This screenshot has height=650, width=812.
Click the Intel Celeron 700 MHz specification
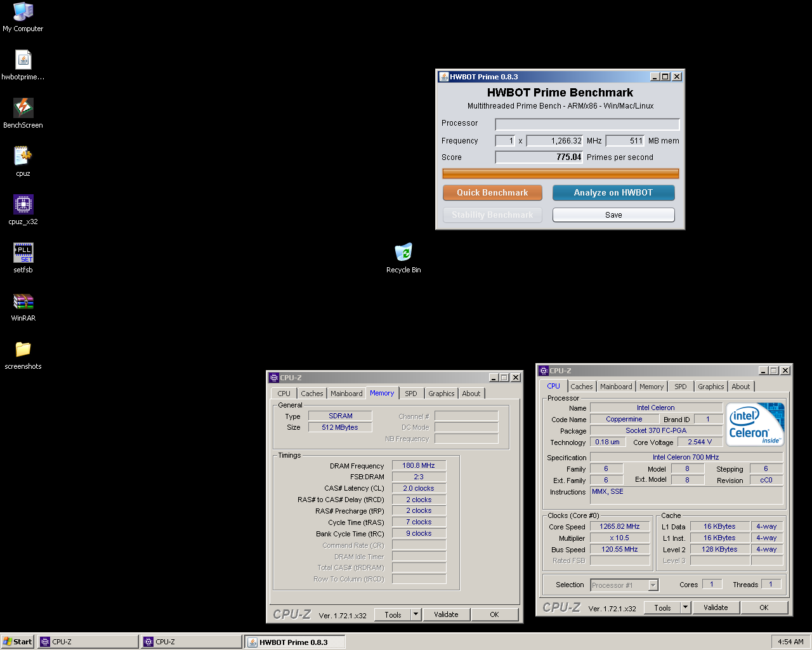[x=686, y=457]
